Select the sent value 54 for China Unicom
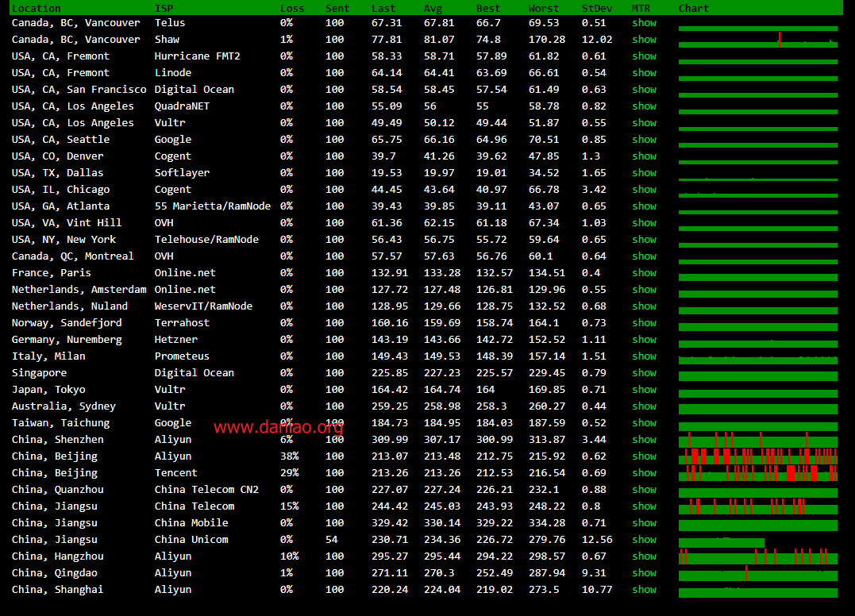The height and width of the screenshot is (616, 855). click(332, 541)
